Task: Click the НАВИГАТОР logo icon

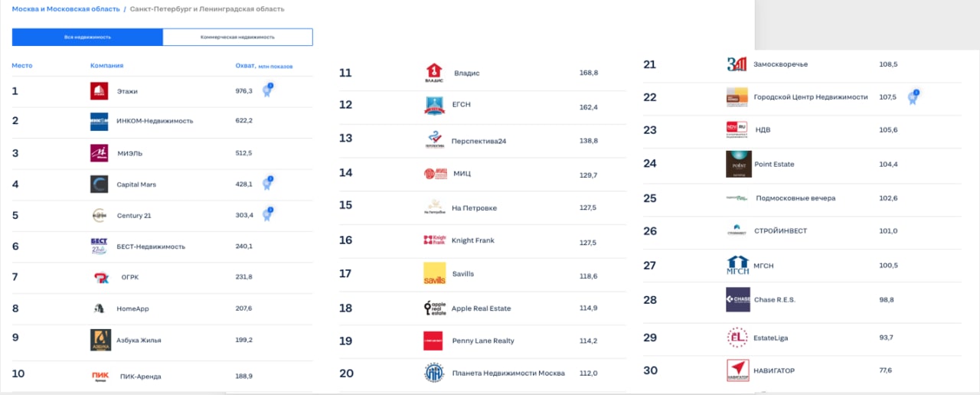Action: [738, 371]
